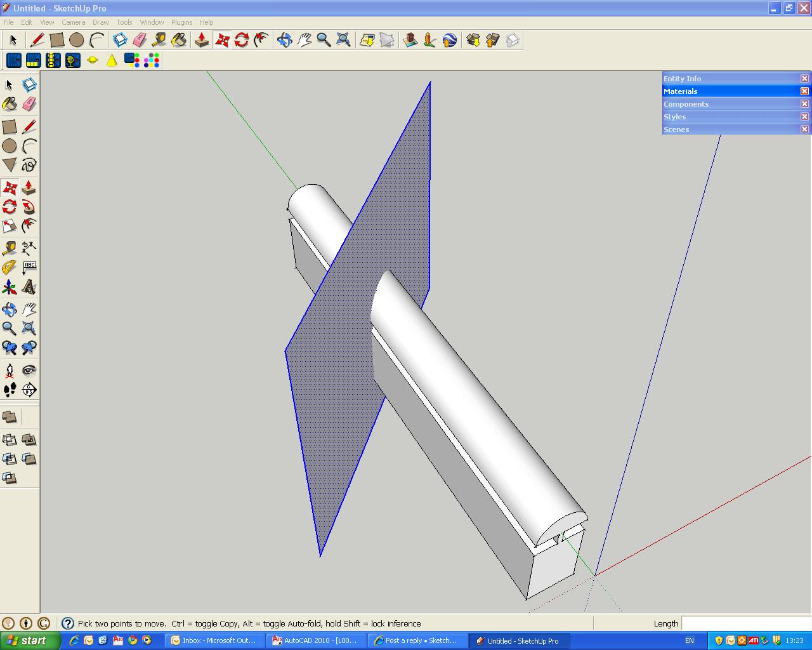812x650 pixels.
Task: Click the colored dots plugin icon
Action: tap(152, 60)
